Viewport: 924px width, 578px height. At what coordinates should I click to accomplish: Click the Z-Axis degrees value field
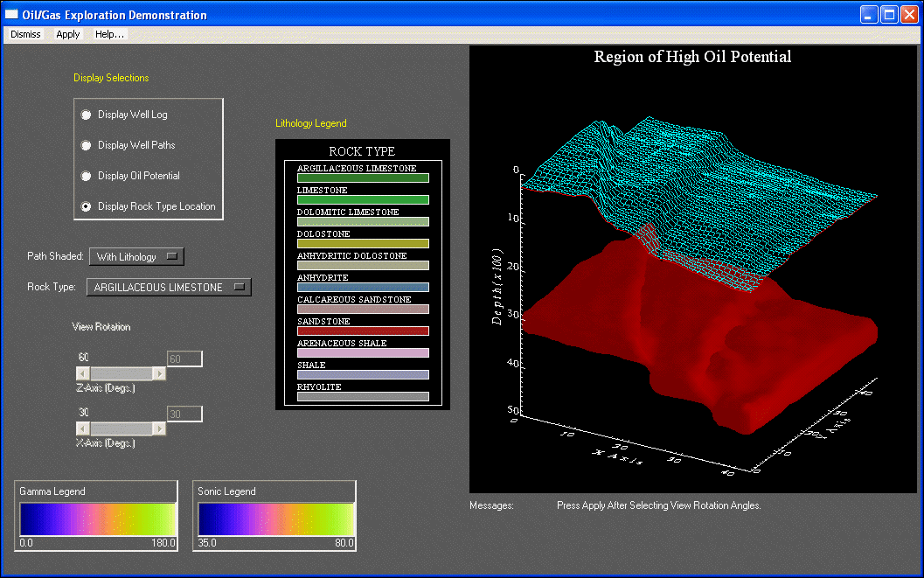184,359
